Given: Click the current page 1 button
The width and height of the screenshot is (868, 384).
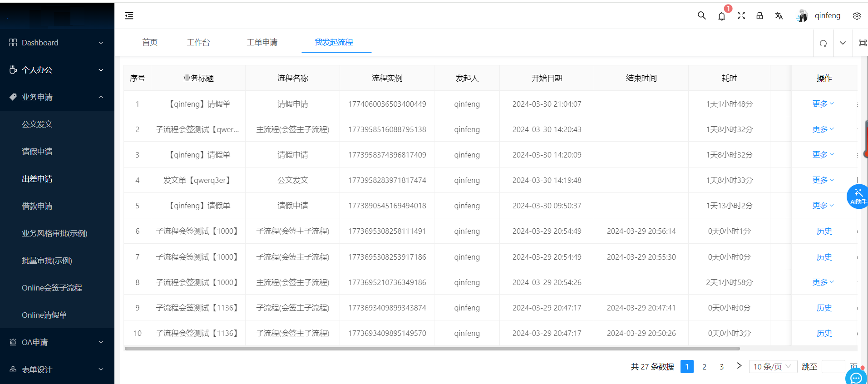Looking at the screenshot, I should coord(687,367).
